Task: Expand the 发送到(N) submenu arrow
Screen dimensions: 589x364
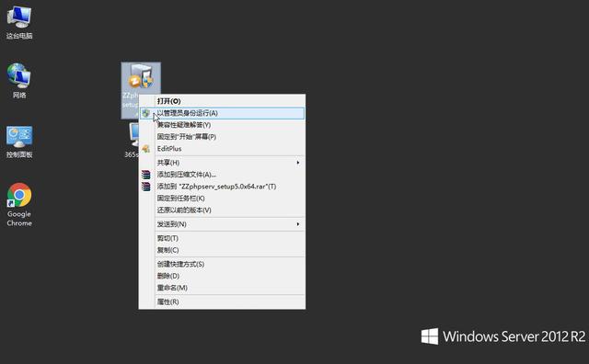Action: pyautogui.click(x=298, y=224)
